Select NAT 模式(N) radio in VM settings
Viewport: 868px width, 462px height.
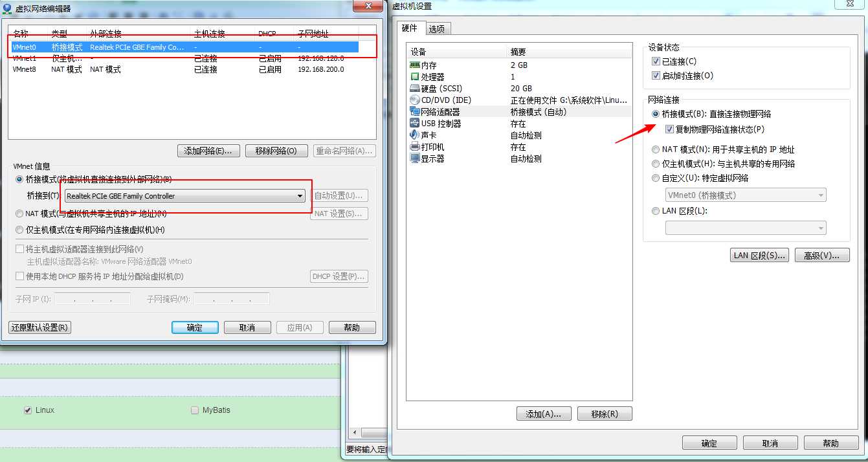click(x=656, y=149)
